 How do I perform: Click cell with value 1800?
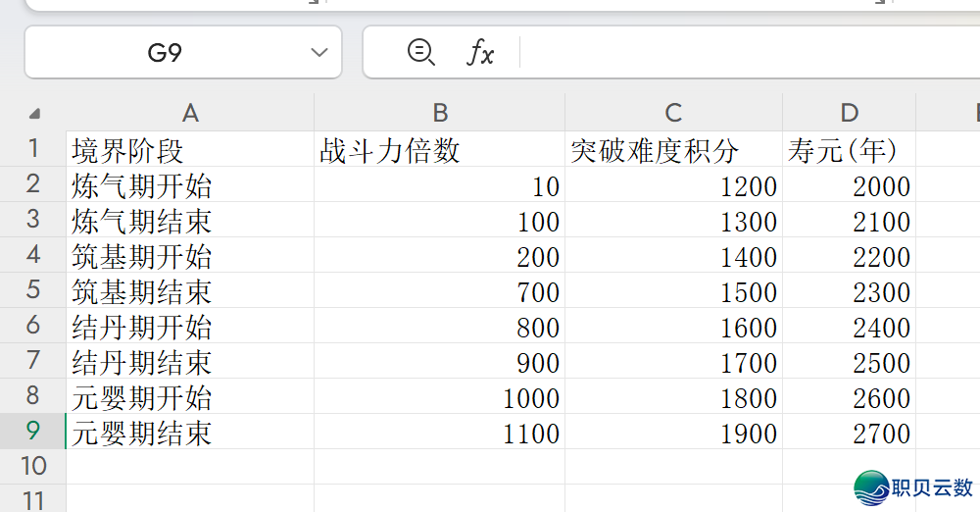[x=673, y=395]
